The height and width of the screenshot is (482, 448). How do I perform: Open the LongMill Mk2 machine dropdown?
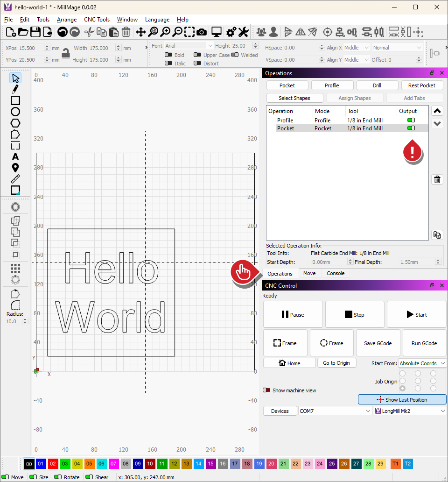pyautogui.click(x=410, y=411)
